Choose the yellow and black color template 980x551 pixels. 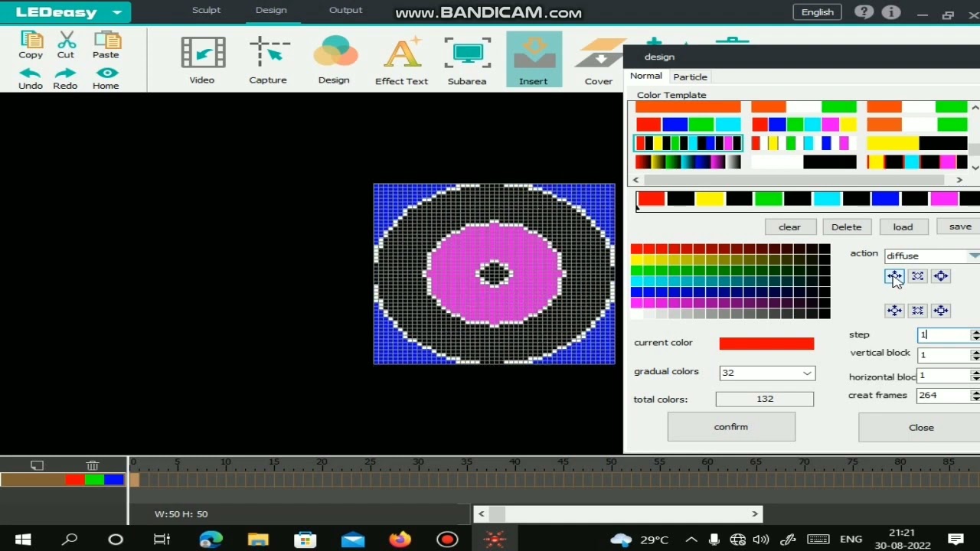917,143
